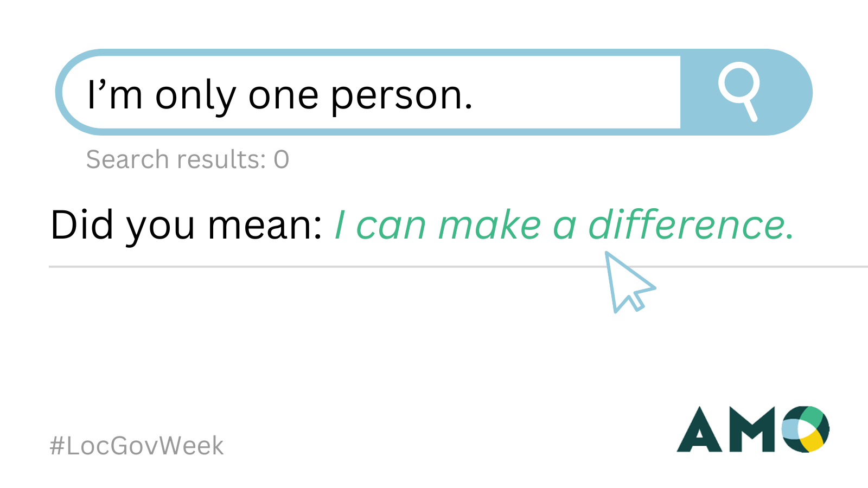
Task: Click the zero in search results count
Action: 282,160
